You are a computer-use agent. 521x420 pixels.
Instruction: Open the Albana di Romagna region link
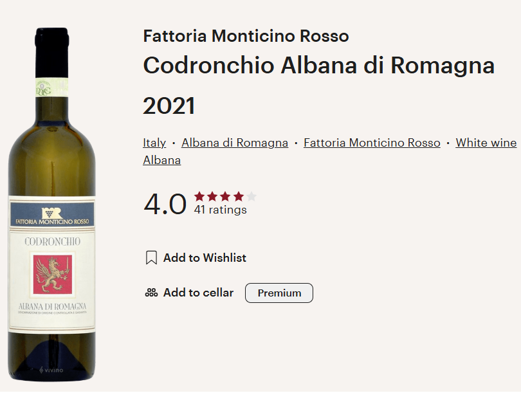click(x=235, y=143)
